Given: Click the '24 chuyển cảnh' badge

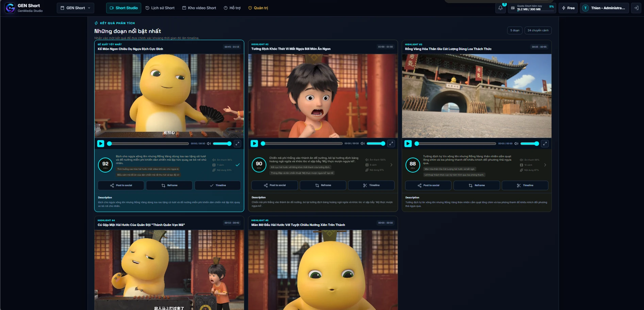Looking at the screenshot, I should click(x=538, y=30).
